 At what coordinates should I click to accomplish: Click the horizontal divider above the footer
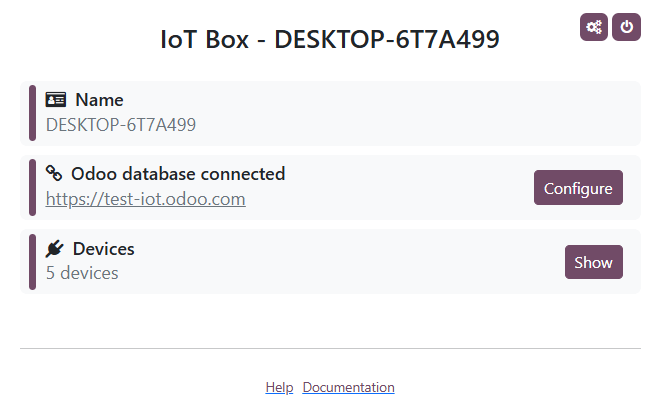(330, 349)
